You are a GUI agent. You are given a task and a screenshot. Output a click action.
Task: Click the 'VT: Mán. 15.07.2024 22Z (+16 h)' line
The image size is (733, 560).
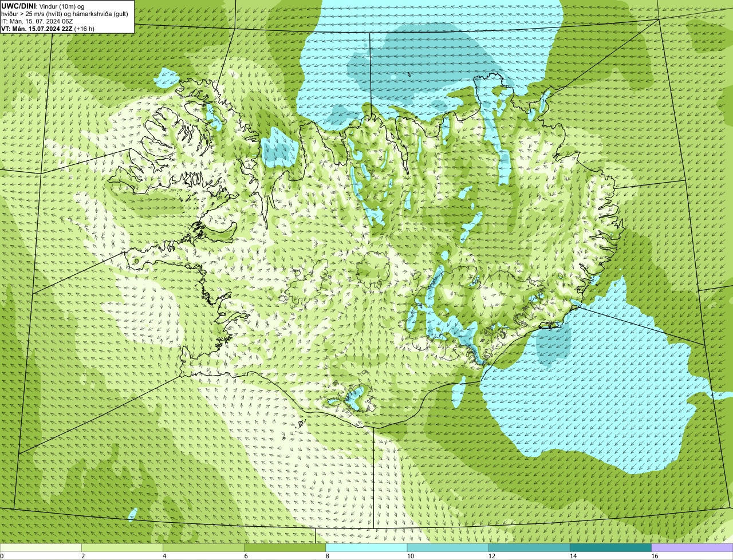coord(48,28)
